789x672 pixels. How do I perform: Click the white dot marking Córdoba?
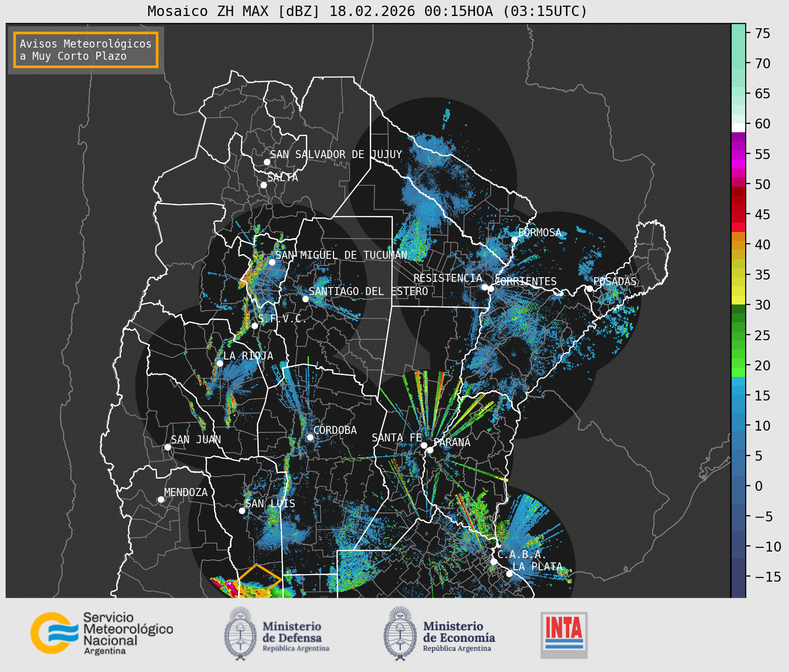310,437
